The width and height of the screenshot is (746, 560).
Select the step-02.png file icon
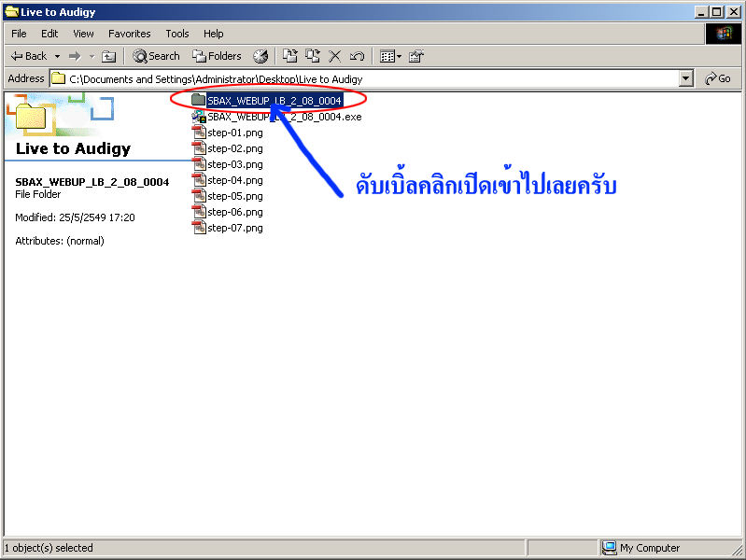pyautogui.click(x=198, y=148)
